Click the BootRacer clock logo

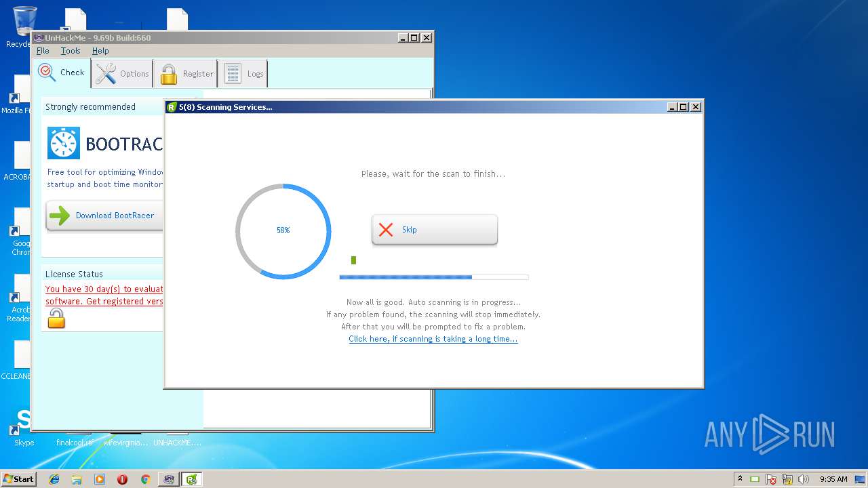(64, 143)
